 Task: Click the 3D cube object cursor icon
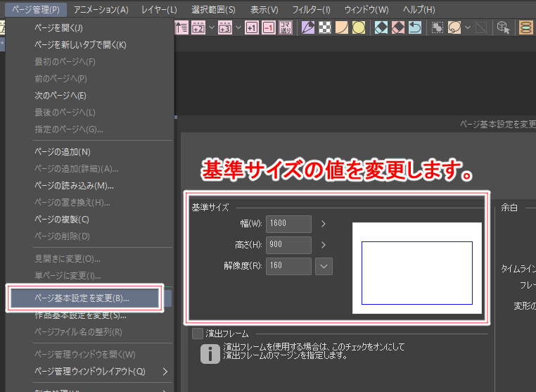[504, 27]
